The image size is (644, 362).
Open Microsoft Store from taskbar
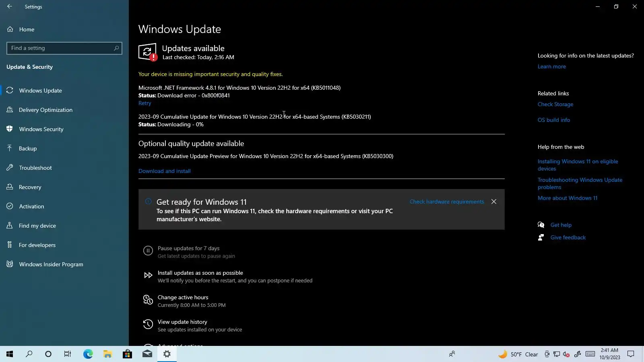click(x=127, y=354)
